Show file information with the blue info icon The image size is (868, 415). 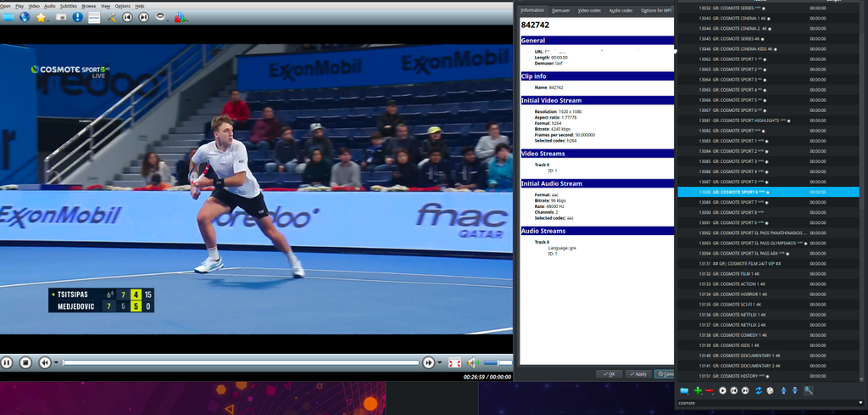point(77,17)
